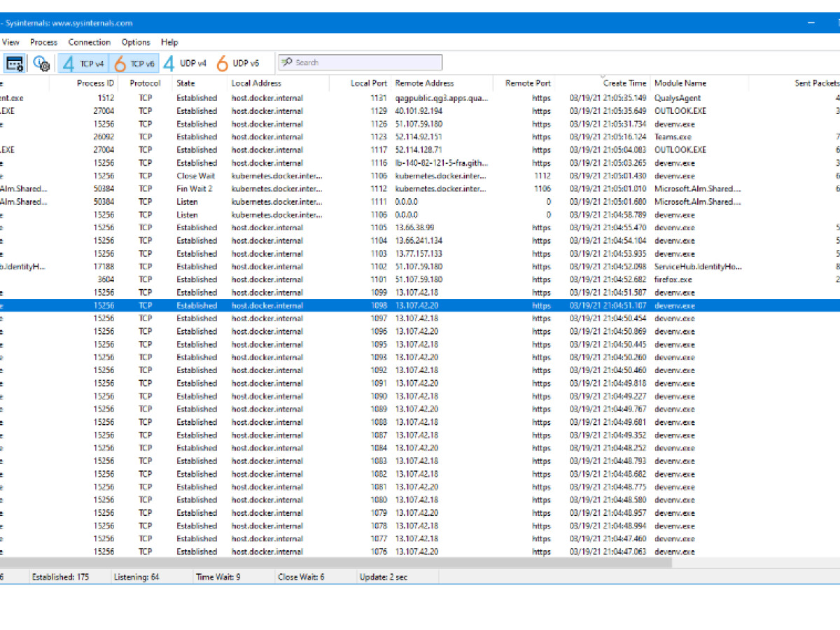
Task: Click process ID 26092 cell
Action: pyautogui.click(x=104, y=136)
